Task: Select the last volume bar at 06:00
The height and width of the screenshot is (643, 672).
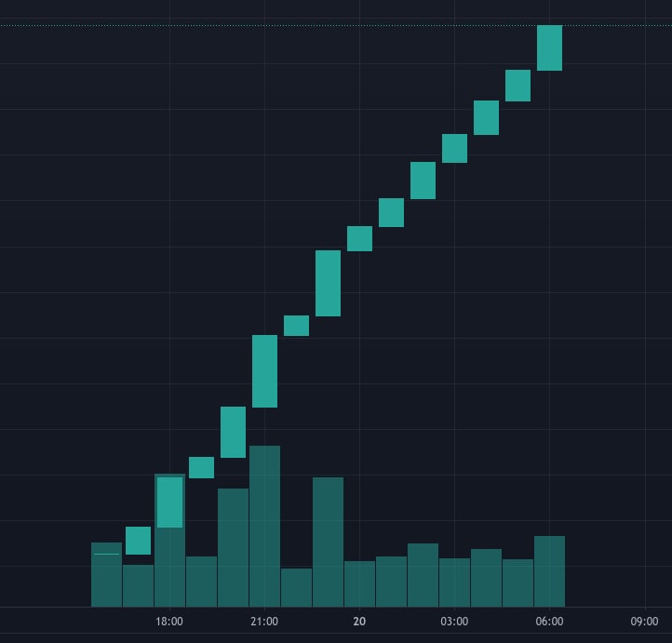Action: coord(549,571)
